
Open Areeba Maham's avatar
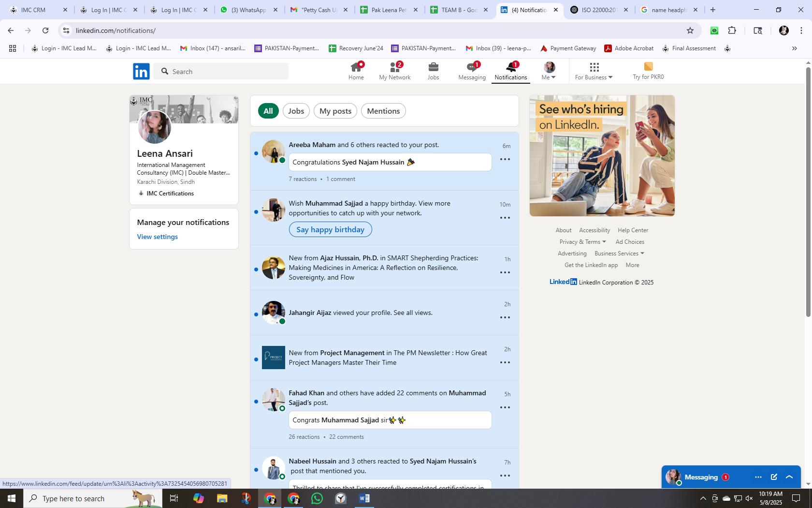(273, 151)
